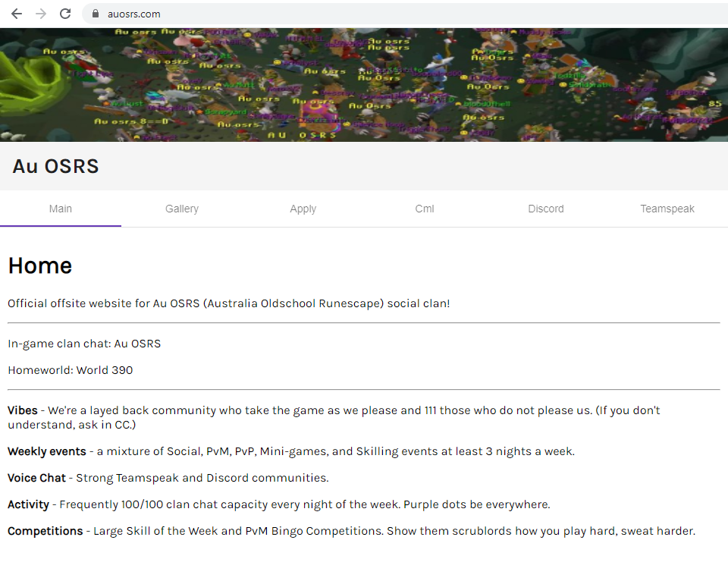This screenshot has height=581, width=728.
Task: Click the bold 'Voice Chat' label
Action: point(36,478)
